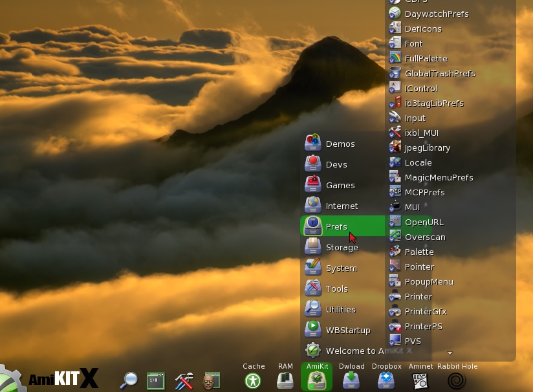Open the Dwload download folder icon
The width and height of the screenshot is (533, 392).
351,380
